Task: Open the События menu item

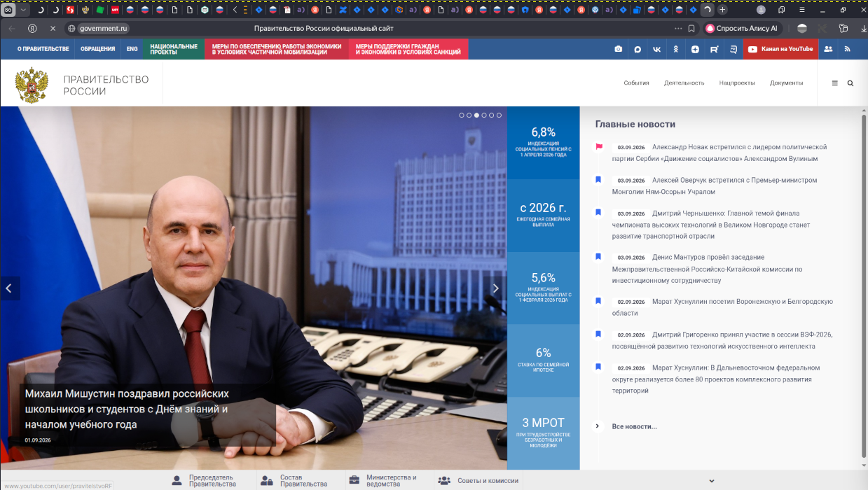Action: pos(636,83)
